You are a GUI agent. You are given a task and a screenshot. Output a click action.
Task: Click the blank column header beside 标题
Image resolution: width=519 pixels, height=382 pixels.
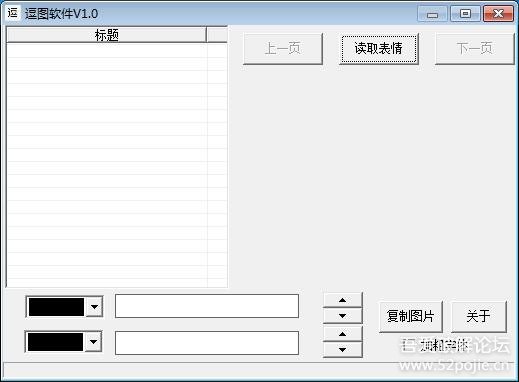pyautogui.click(x=217, y=35)
